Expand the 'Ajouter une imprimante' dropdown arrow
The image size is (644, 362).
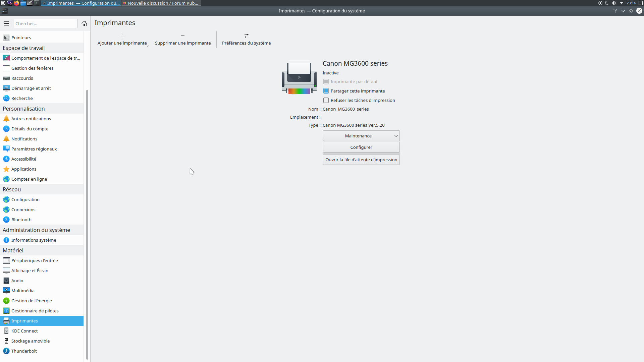pos(148,46)
